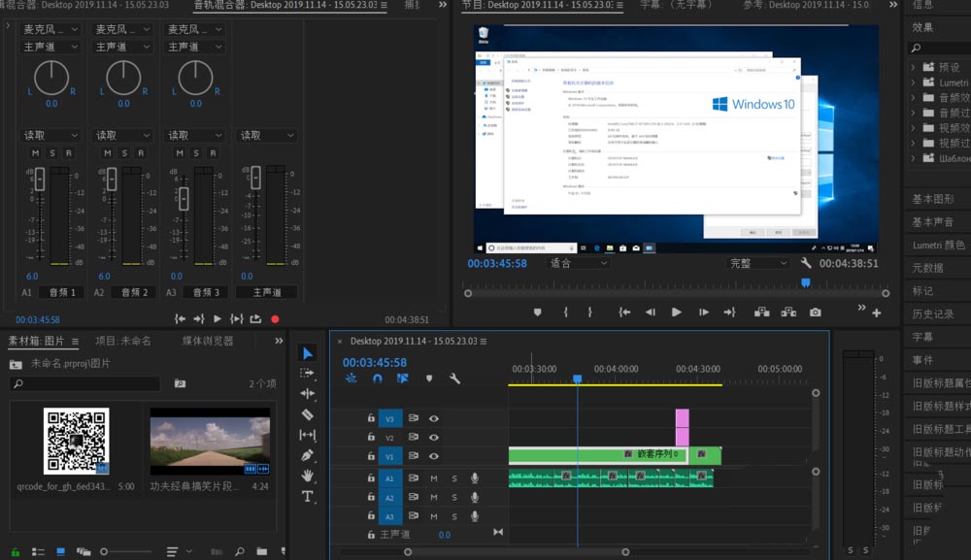Open the 基本图形 panel
Viewport: 971px width, 560px height.
(x=933, y=200)
